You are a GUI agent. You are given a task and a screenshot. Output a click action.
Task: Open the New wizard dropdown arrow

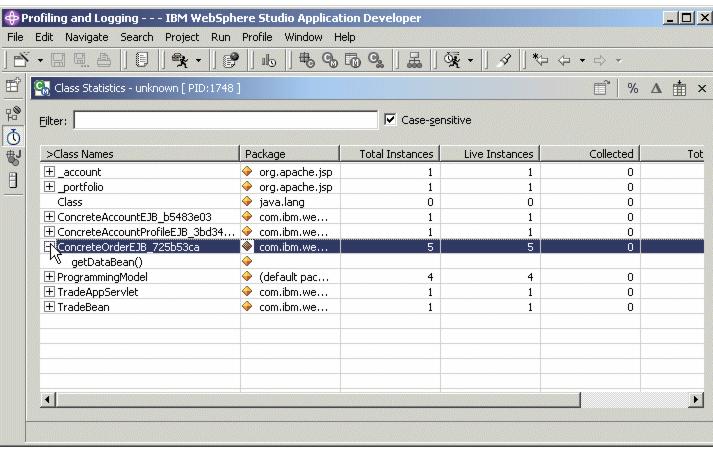click(x=40, y=60)
